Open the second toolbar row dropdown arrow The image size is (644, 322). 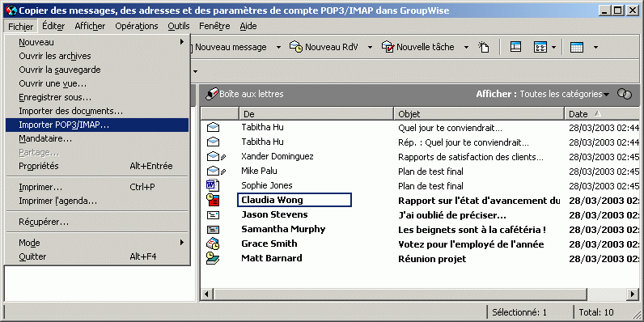pyautogui.click(x=195, y=71)
